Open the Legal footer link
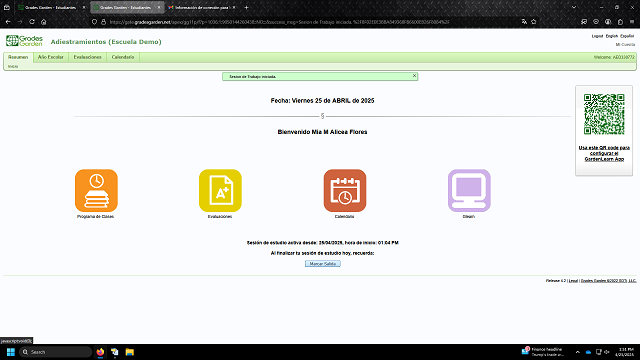The height and width of the screenshot is (360, 640). point(573,281)
